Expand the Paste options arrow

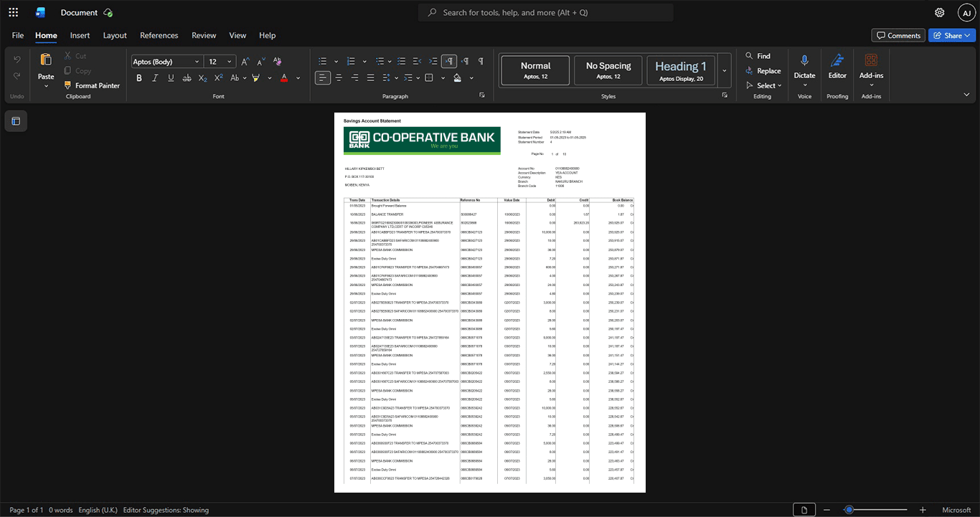coord(46,86)
